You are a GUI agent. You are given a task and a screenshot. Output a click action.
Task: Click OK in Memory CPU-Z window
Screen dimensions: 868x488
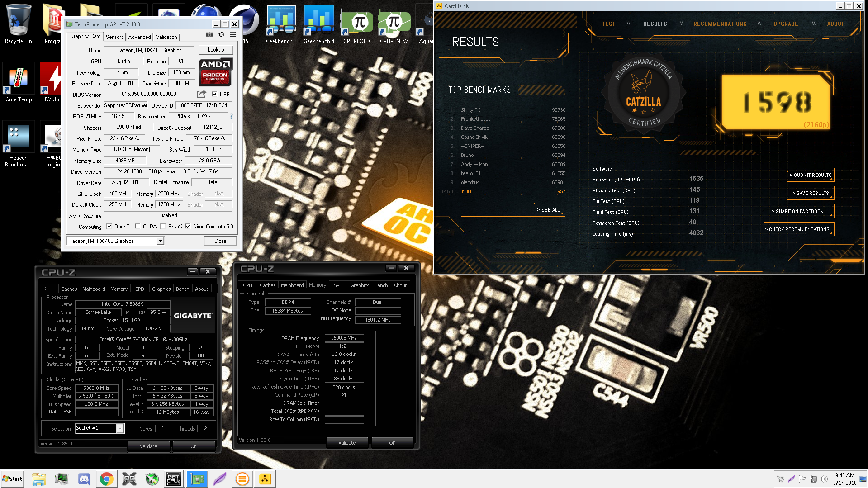coord(392,443)
